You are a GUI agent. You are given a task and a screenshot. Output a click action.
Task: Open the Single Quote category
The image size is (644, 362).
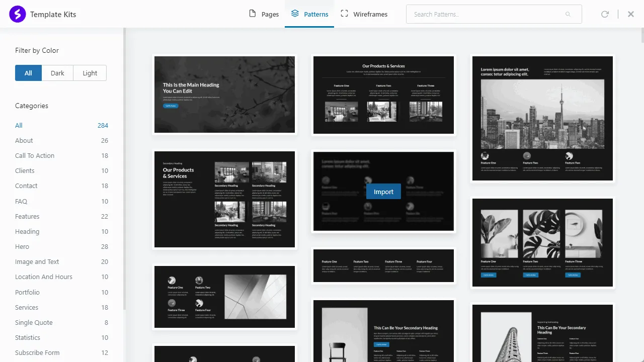tap(61, 323)
